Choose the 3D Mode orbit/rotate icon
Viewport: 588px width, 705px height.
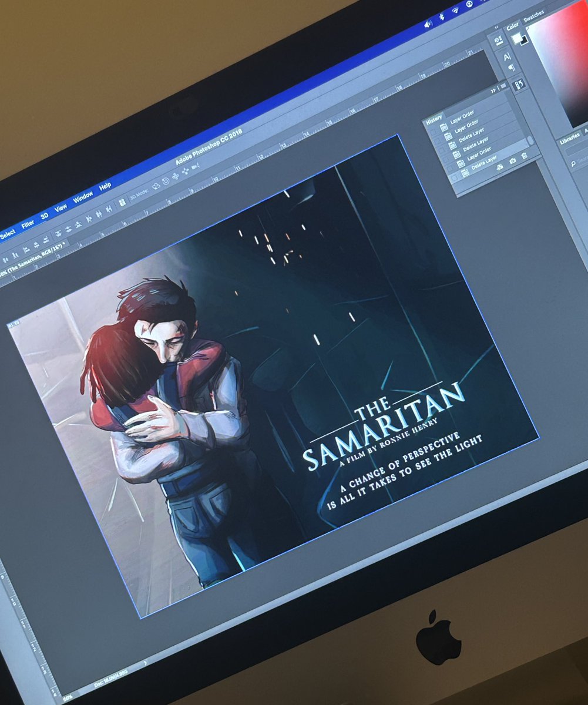coord(156,186)
